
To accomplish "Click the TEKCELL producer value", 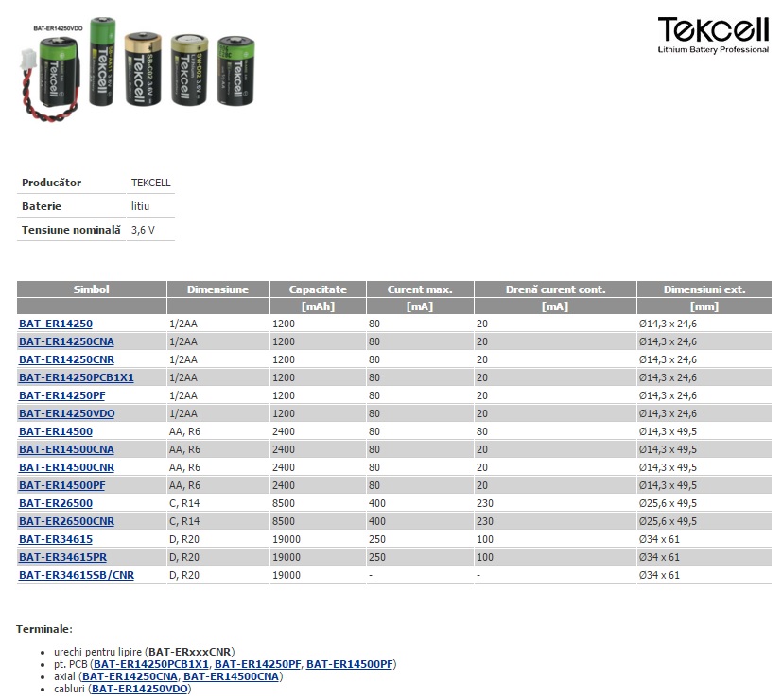I will point(150,183).
